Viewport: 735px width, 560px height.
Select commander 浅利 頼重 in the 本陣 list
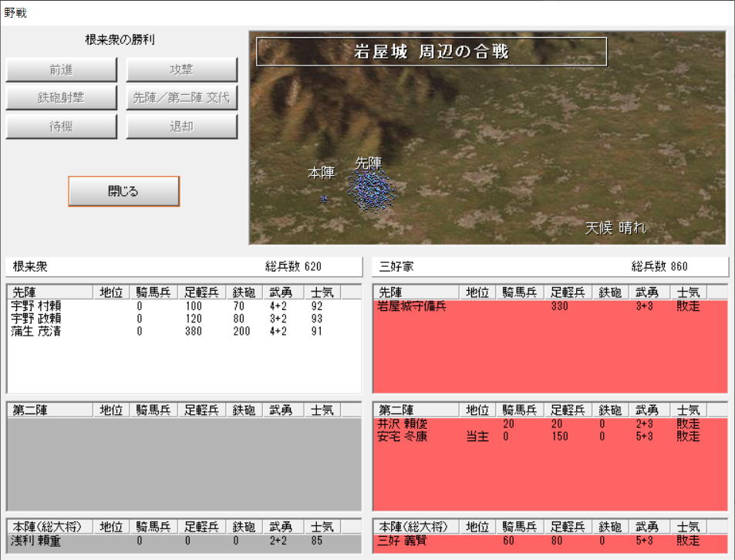[x=36, y=541]
